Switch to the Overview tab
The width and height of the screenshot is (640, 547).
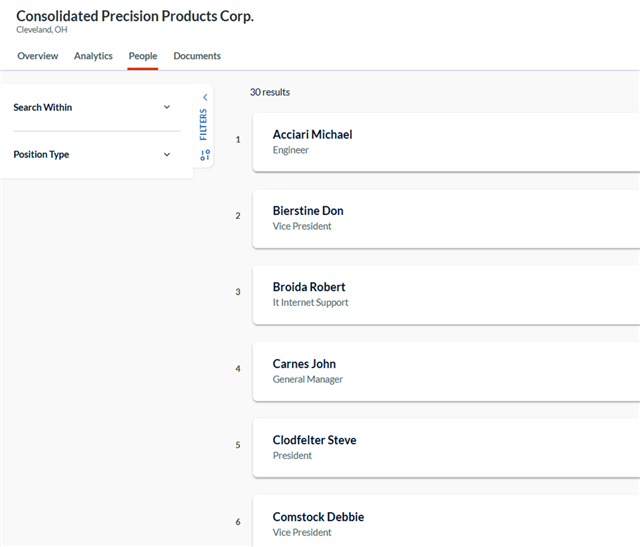click(37, 56)
